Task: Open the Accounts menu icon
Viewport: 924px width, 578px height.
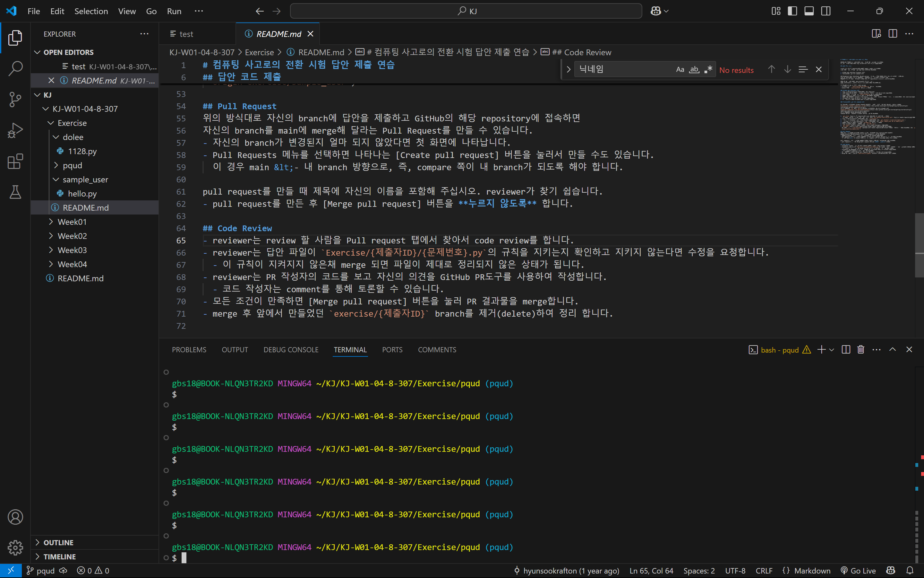Action: [x=15, y=517]
